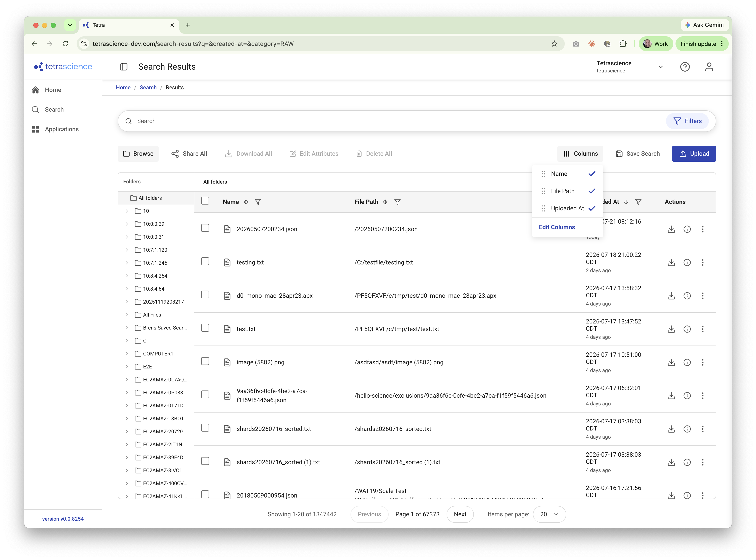Expand the COMPUTER1 folder

127,354
